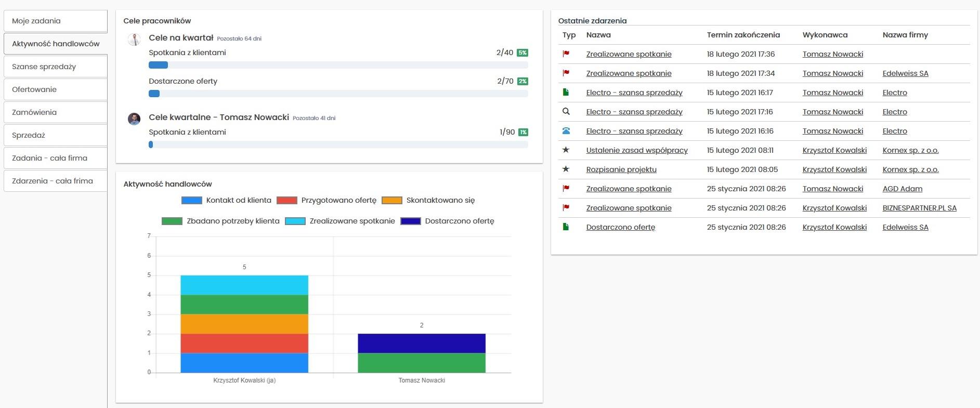Open Dostarczono ofertę event link
The image size is (980, 408).
[621, 227]
